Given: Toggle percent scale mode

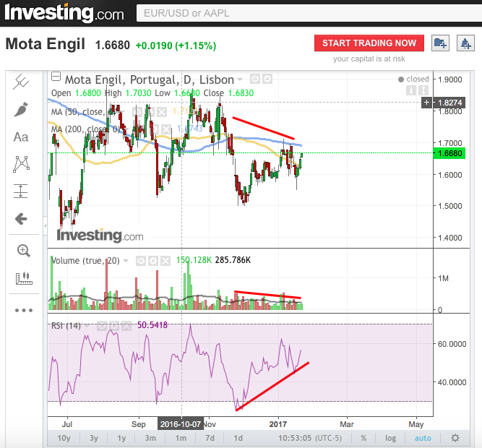Looking at the screenshot, I should point(363,438).
